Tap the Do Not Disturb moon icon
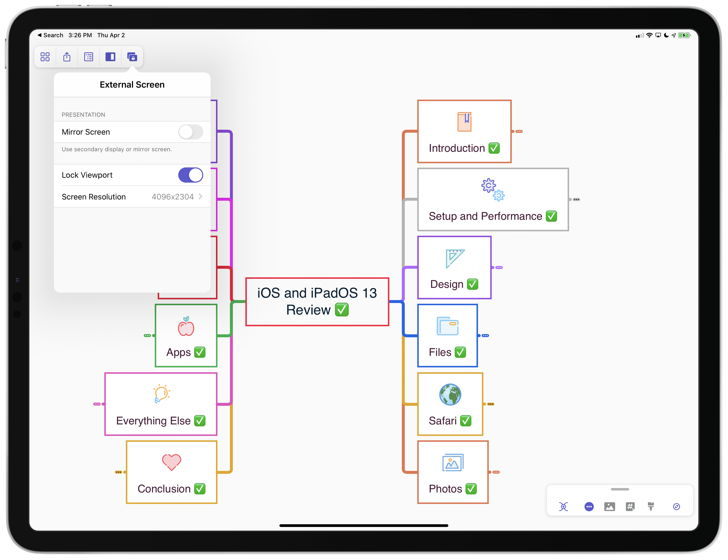The height and width of the screenshot is (560, 728). [x=666, y=35]
